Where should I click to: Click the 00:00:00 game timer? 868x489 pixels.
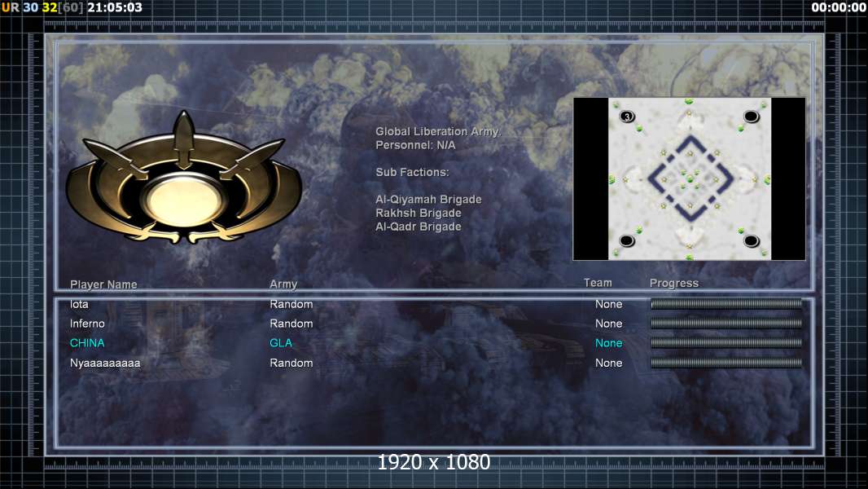(x=839, y=7)
